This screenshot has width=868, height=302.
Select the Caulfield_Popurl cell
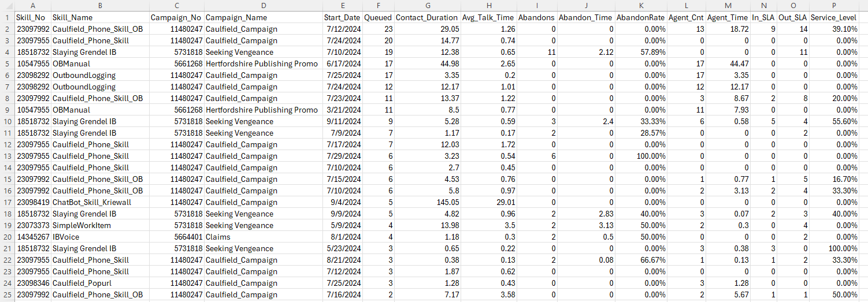(x=100, y=283)
